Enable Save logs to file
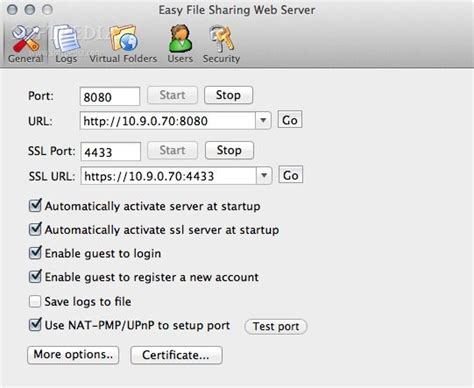The width and height of the screenshot is (474, 388). [x=35, y=301]
